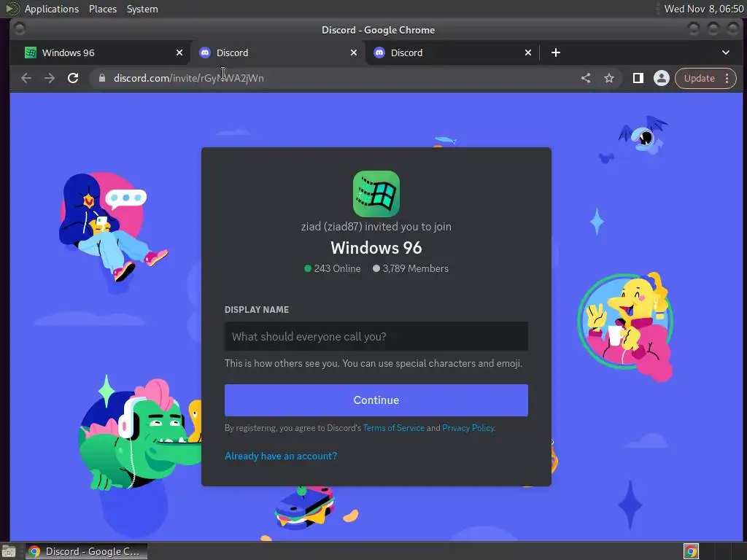Open the Applications menu
This screenshot has height=560, width=747.
[52, 9]
